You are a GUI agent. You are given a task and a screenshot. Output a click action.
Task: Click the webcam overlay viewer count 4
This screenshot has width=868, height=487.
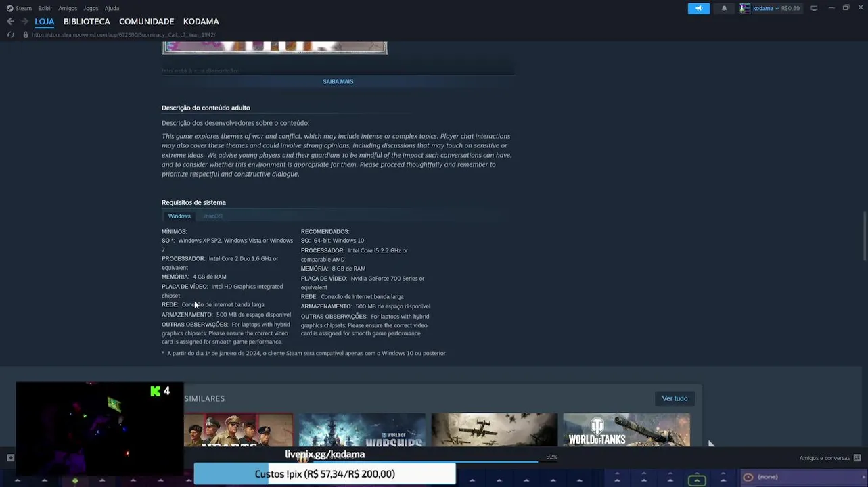[x=166, y=391]
